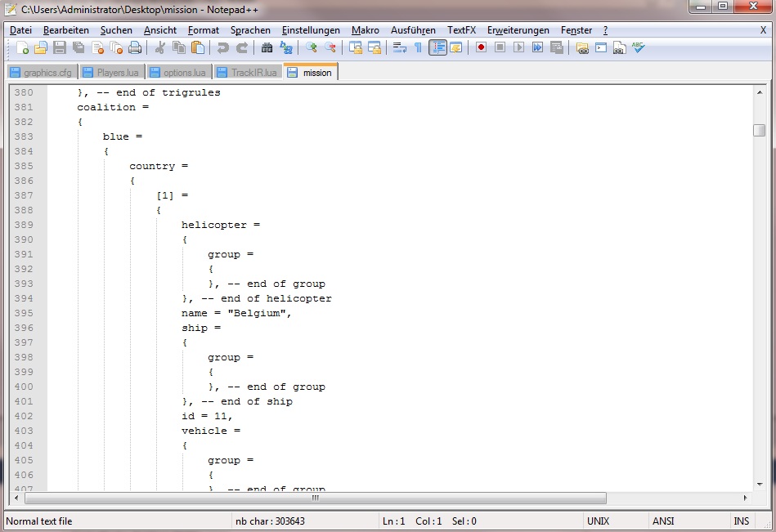Copy selection toolbar icon
The width and height of the screenshot is (776, 532).
coord(178,47)
